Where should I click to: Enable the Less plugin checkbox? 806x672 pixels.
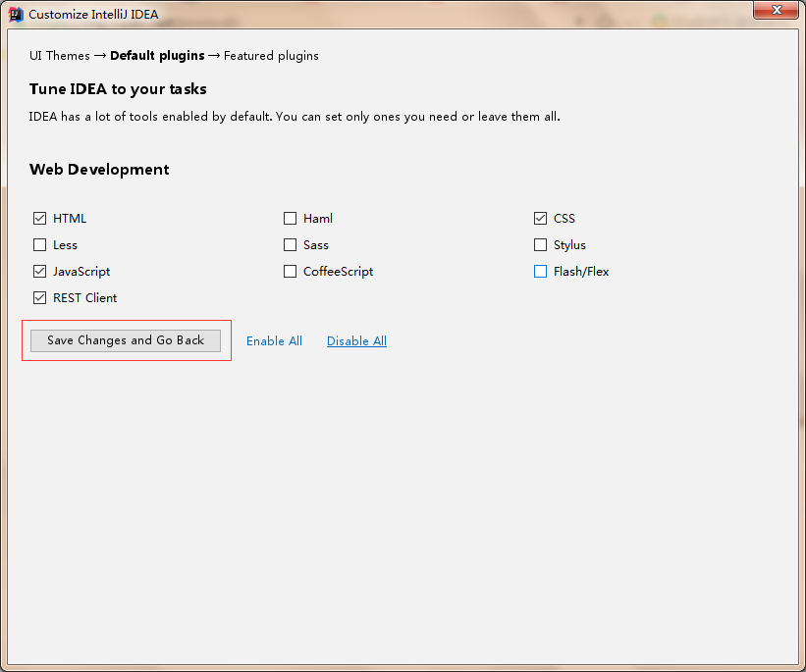pyautogui.click(x=39, y=245)
